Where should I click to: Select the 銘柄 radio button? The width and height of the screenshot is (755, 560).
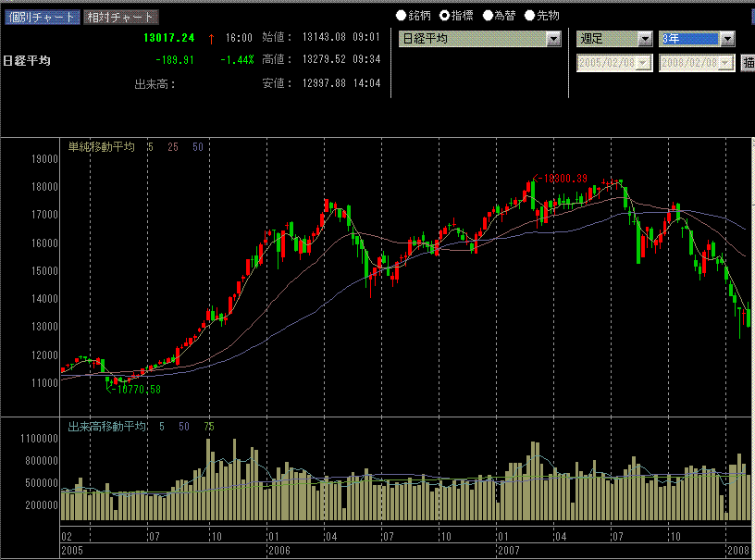(x=402, y=16)
